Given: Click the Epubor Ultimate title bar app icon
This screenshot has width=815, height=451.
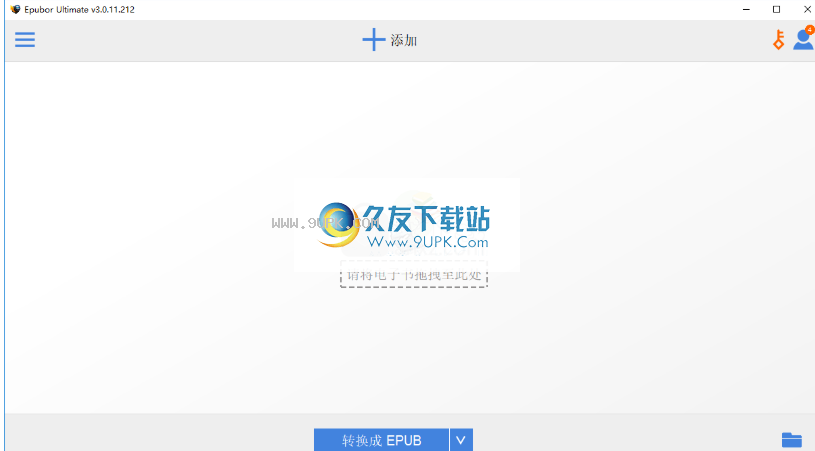Looking at the screenshot, I should [x=15, y=9].
